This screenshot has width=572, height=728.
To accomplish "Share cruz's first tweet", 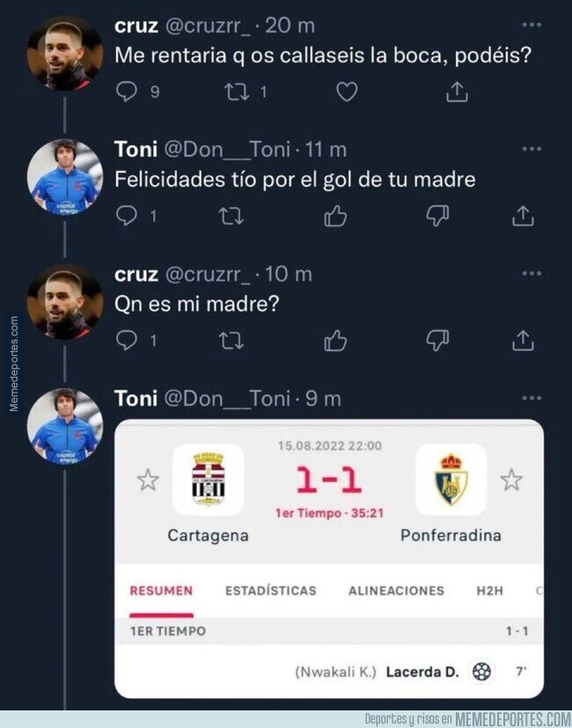I will point(457,91).
